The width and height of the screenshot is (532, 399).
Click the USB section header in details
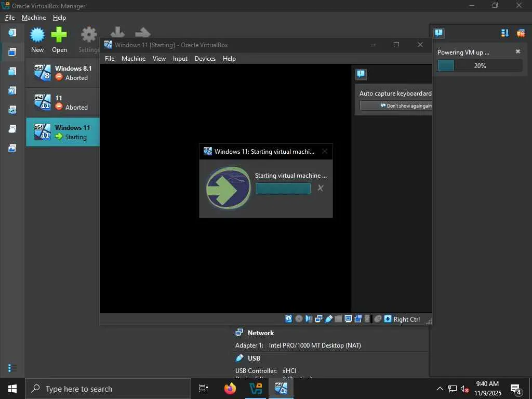coord(254,358)
